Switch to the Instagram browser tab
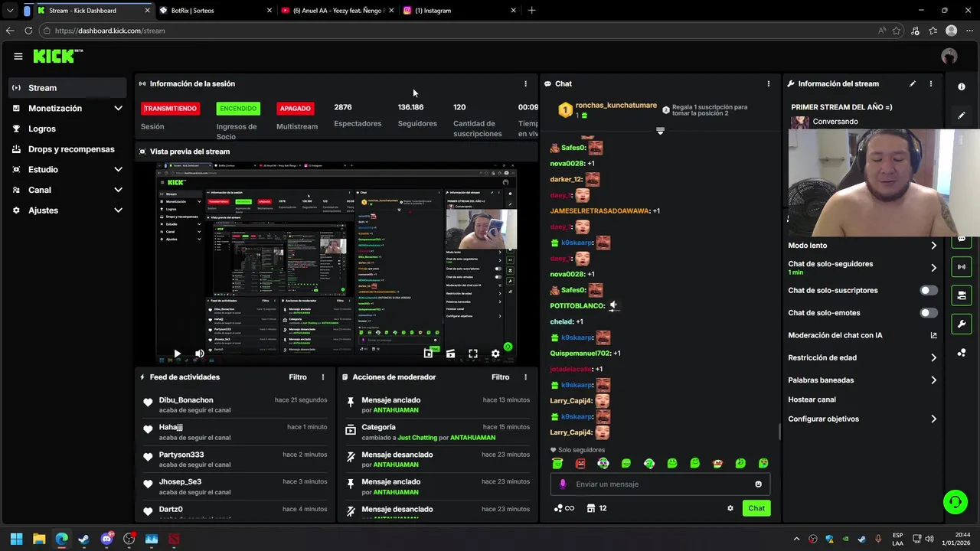The width and height of the screenshot is (980, 551). point(459,11)
